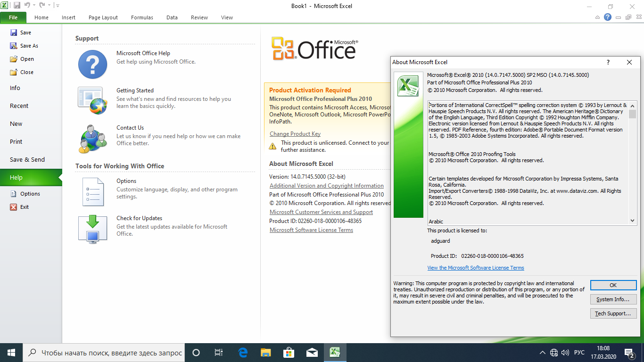Click the Check for Updates download icon
Image resolution: width=644 pixels, height=362 pixels.
pyautogui.click(x=93, y=229)
